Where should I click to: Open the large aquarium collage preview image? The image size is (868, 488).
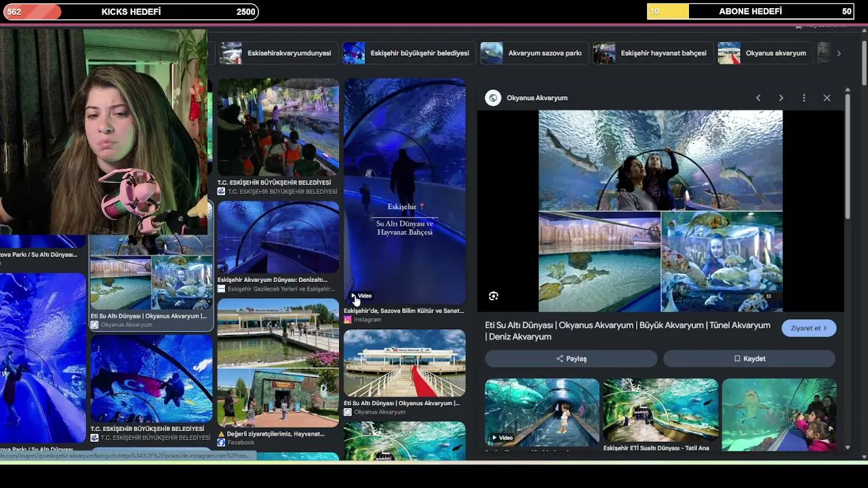(x=660, y=211)
